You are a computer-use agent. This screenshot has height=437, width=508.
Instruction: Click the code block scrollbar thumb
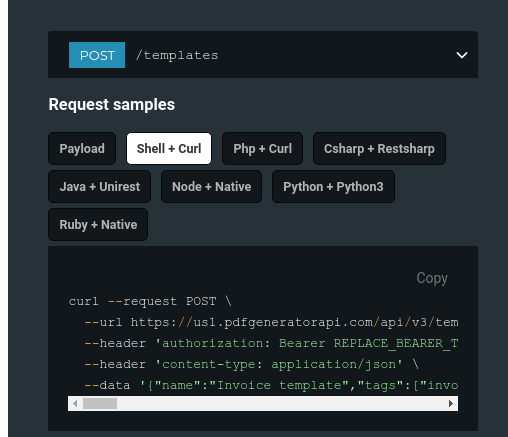pyautogui.click(x=100, y=404)
